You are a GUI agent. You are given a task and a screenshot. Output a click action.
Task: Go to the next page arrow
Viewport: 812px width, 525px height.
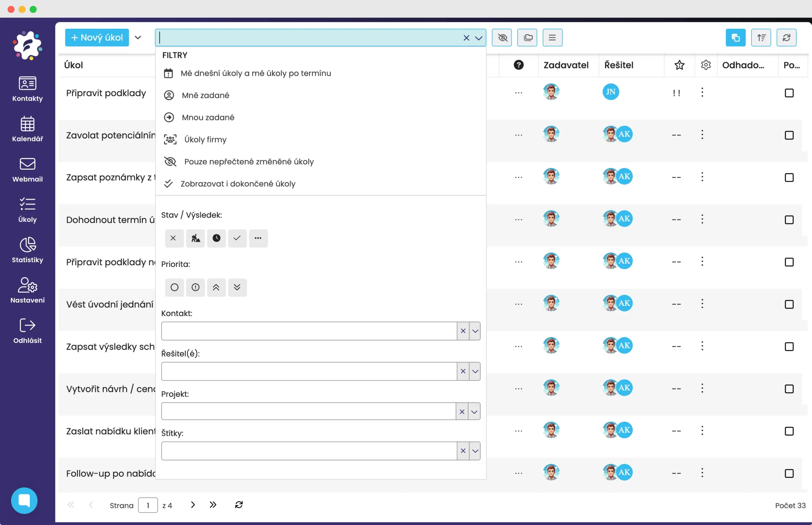(x=193, y=505)
